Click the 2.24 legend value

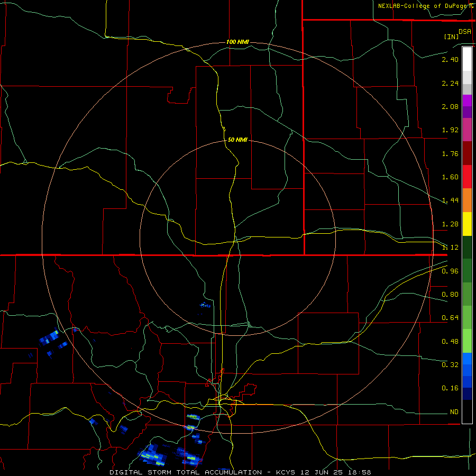click(x=450, y=83)
